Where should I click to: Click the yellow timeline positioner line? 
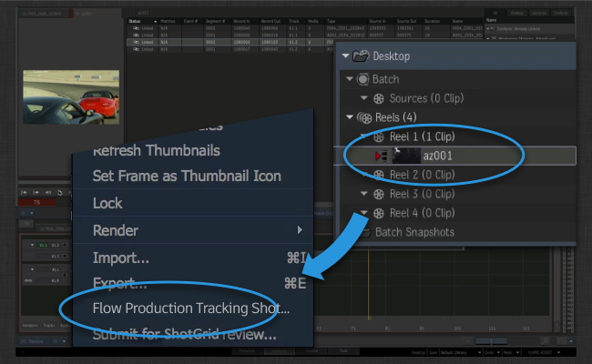369,281
